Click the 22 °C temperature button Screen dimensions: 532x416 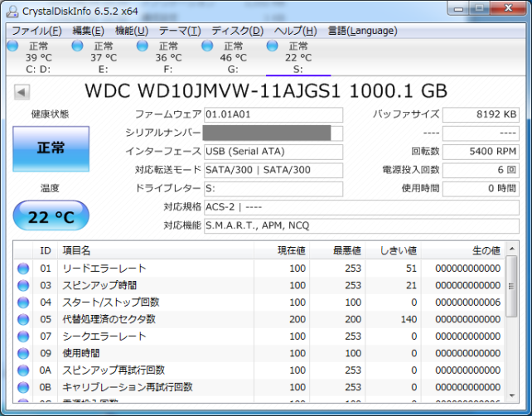click(x=51, y=216)
